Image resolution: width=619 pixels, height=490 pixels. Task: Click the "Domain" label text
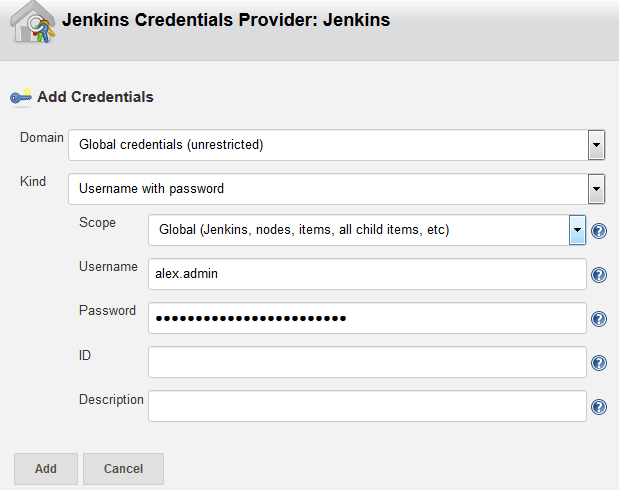[42, 137]
